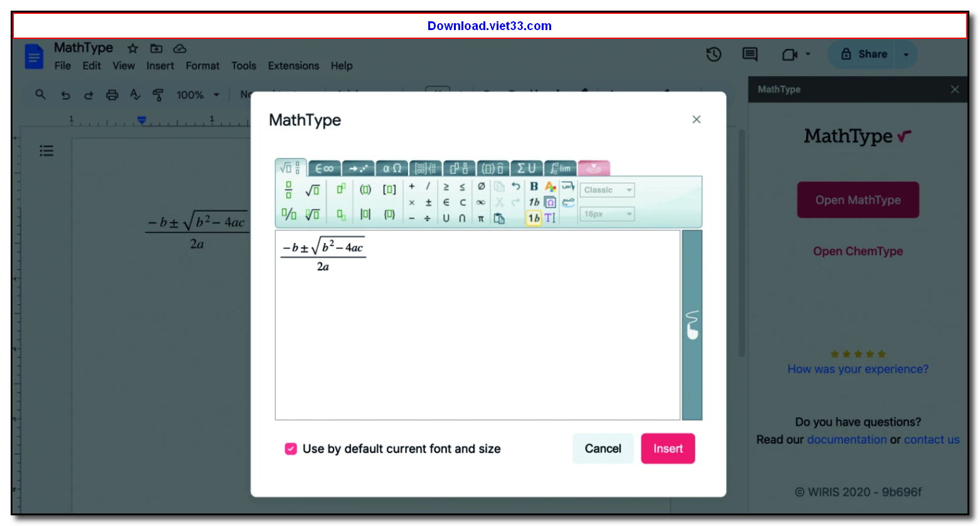This screenshot has height=526, width=980.
Task: Switch to the Sigma and Union tab
Action: pos(527,168)
